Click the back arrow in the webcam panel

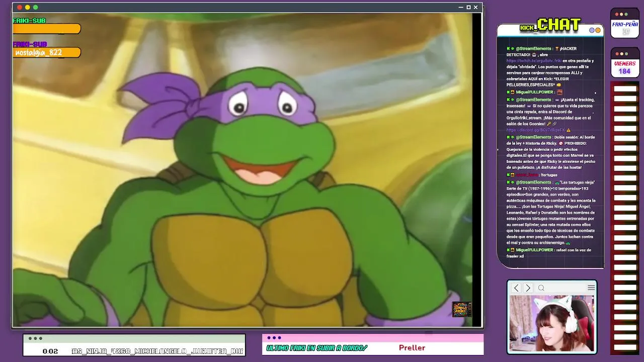(516, 288)
